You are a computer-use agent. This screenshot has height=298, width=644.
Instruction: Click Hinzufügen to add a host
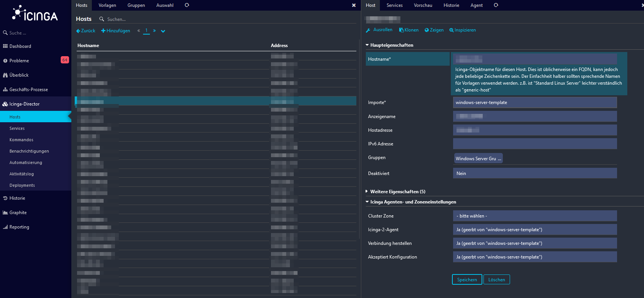pos(116,31)
